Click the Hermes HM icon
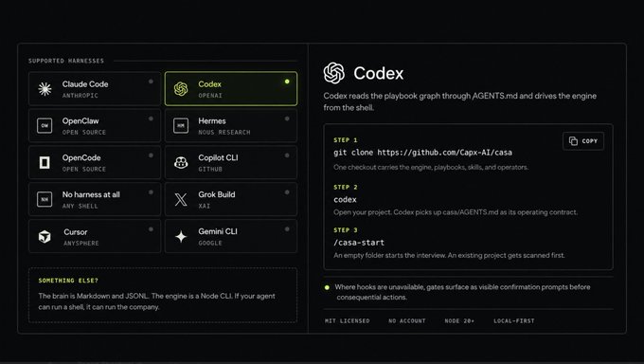This screenshot has height=364, width=644. (x=181, y=125)
